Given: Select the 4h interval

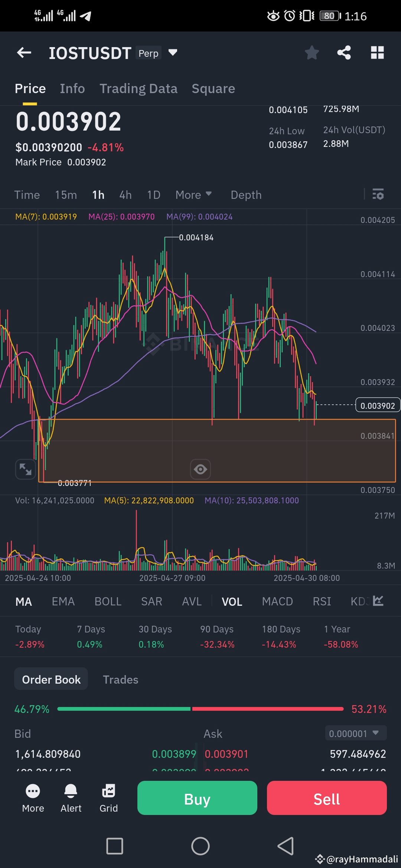Looking at the screenshot, I should point(125,195).
